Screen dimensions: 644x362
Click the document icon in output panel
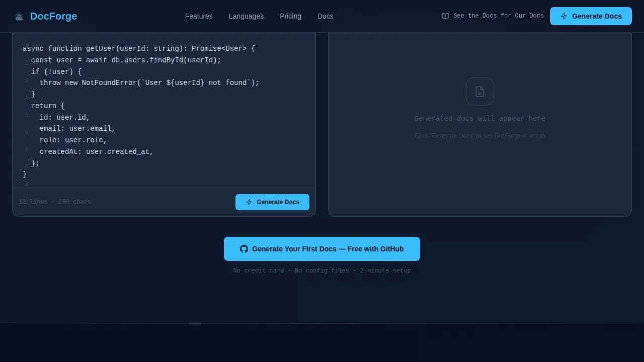click(x=480, y=92)
